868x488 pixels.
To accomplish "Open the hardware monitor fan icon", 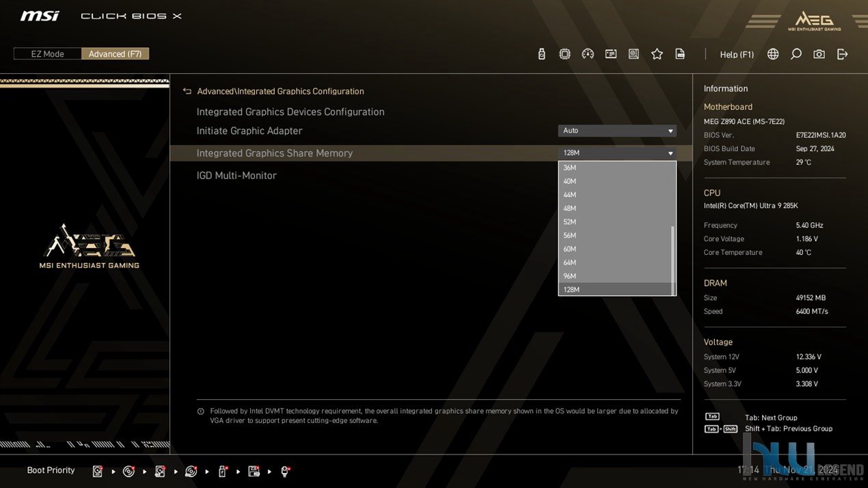I will [634, 54].
